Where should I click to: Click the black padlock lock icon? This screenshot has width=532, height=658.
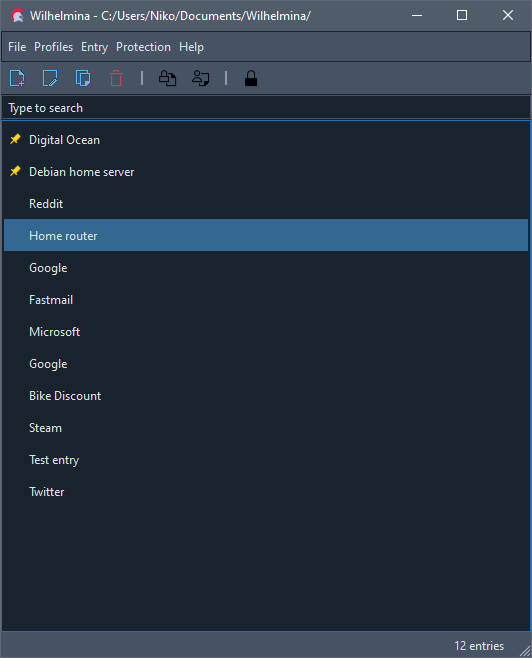pyautogui.click(x=251, y=78)
